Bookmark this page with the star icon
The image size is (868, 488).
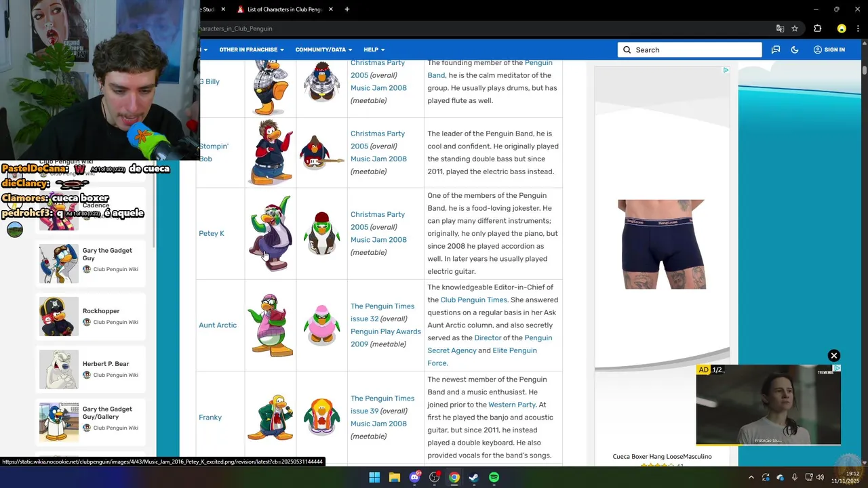[795, 28]
